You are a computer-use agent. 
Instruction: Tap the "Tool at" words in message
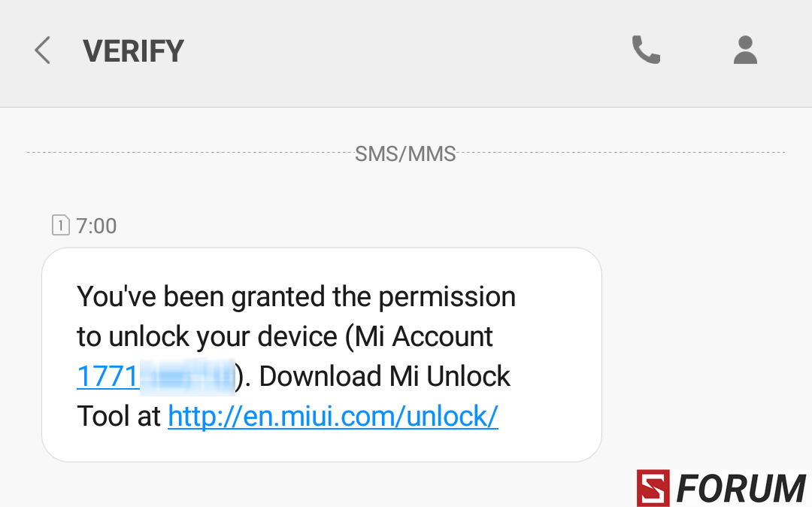[x=119, y=417]
